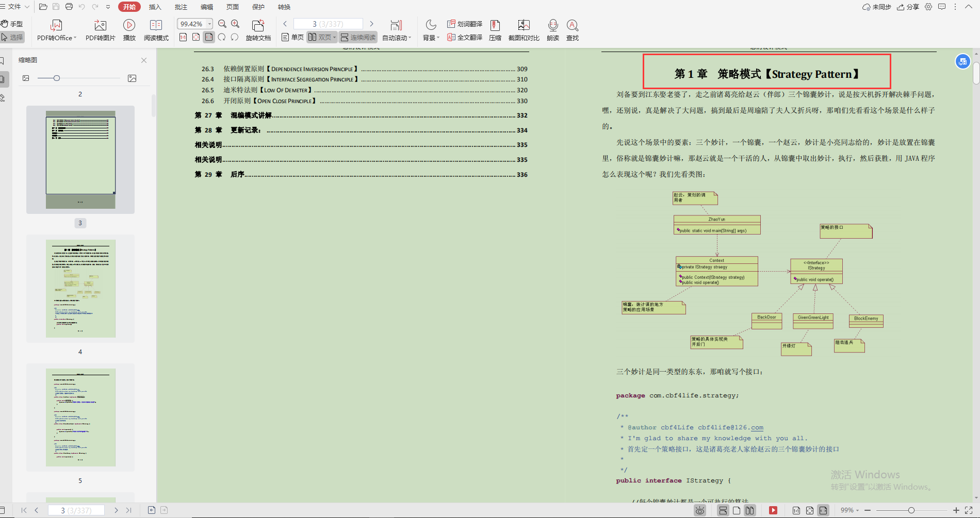Click the red play button in status bar

[773, 510]
